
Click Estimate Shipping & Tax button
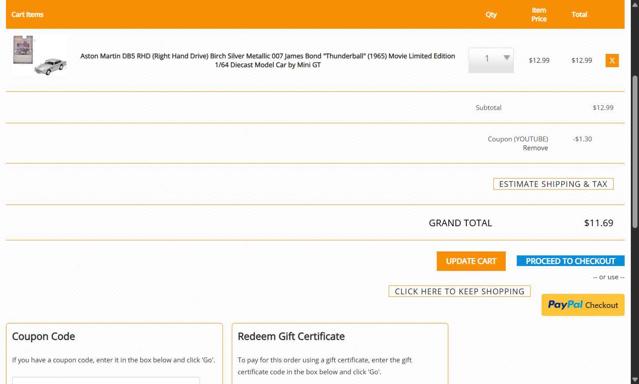553,184
